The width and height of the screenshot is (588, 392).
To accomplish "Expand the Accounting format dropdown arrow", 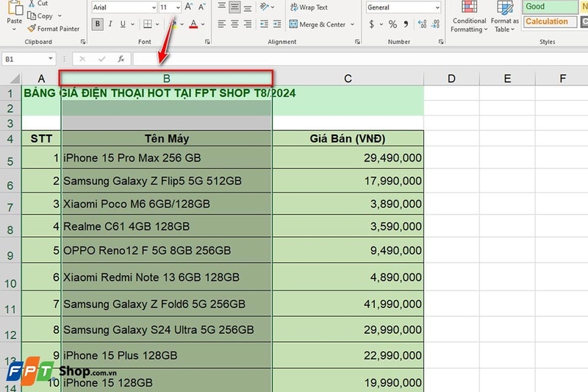I will 381,24.
